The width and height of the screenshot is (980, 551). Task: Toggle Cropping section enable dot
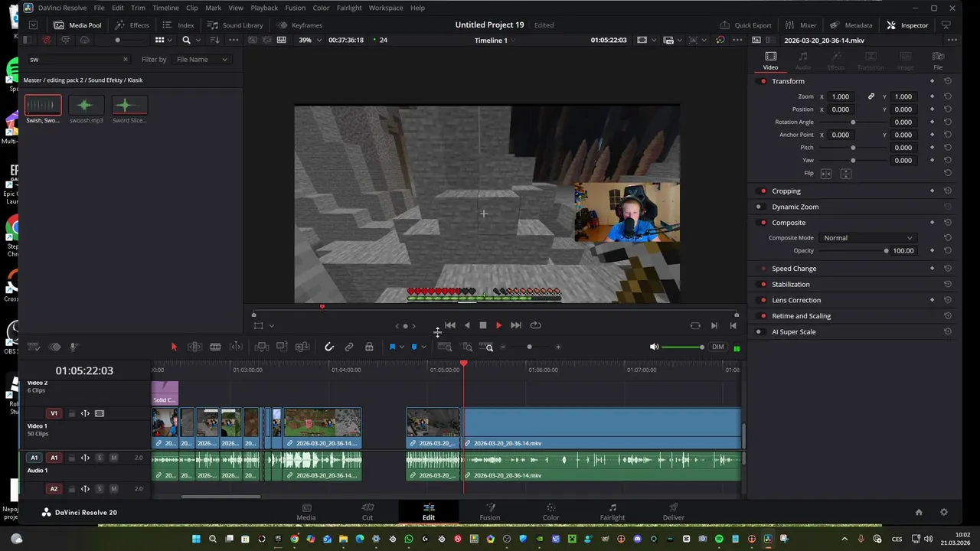pos(763,191)
